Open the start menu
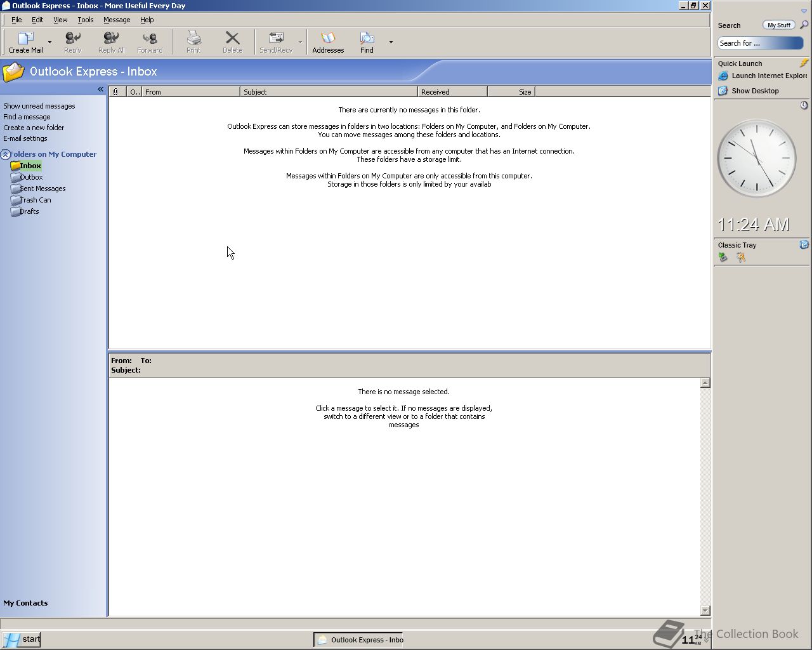This screenshot has height=650, width=812. point(22,639)
